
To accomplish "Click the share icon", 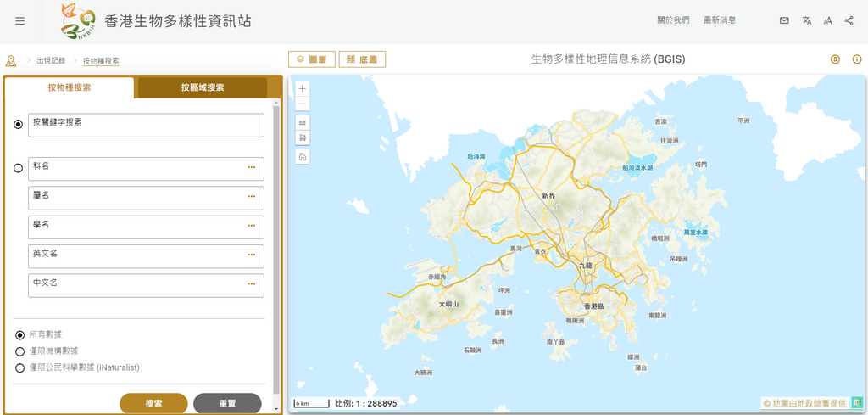I will coord(849,21).
